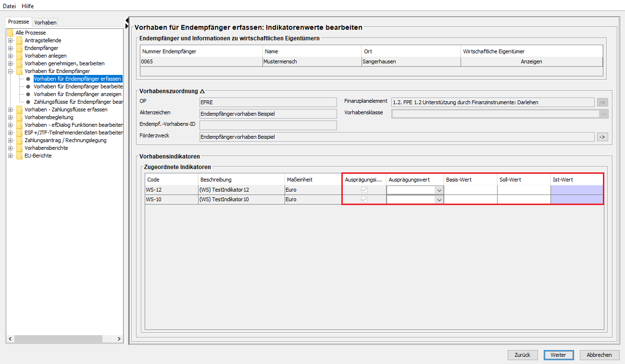Expand Vorhaben - efDialog Funktionen node
Image resolution: width=625 pixels, height=364 pixels.
[x=10, y=125]
